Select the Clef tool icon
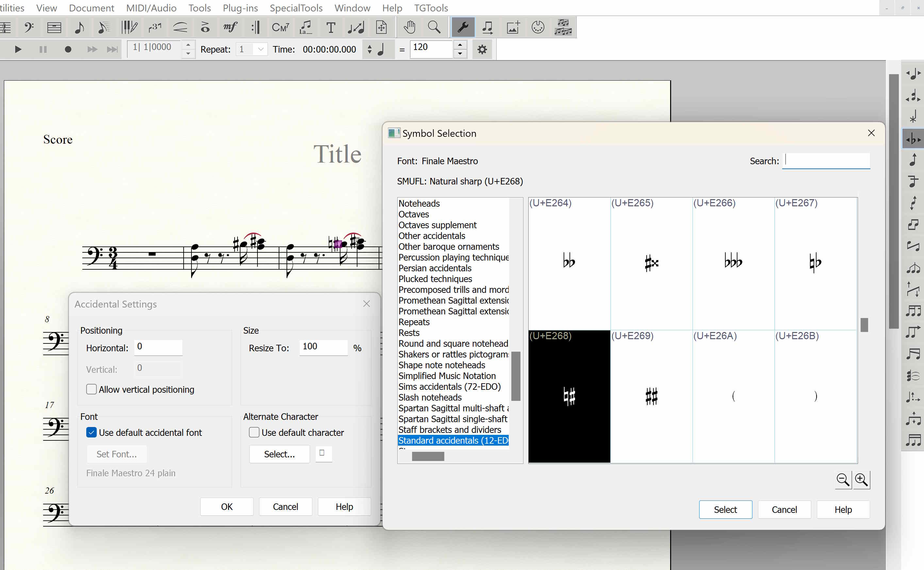The image size is (924, 570). click(29, 27)
